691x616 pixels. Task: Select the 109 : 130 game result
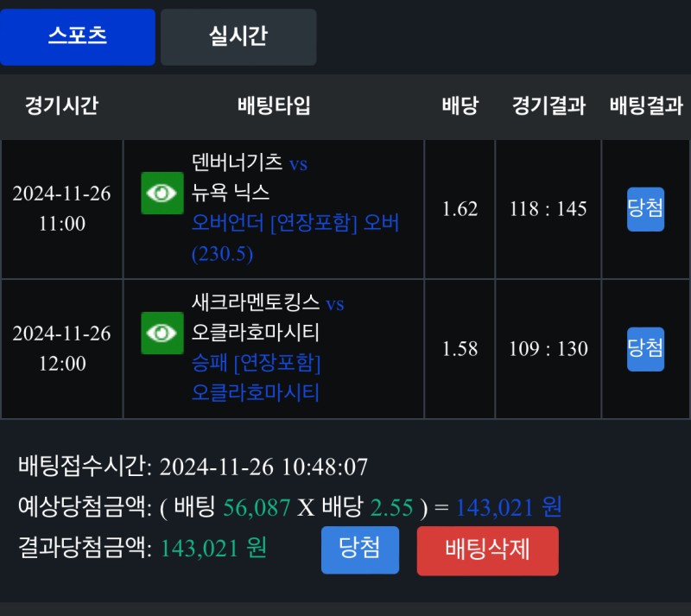tap(548, 349)
